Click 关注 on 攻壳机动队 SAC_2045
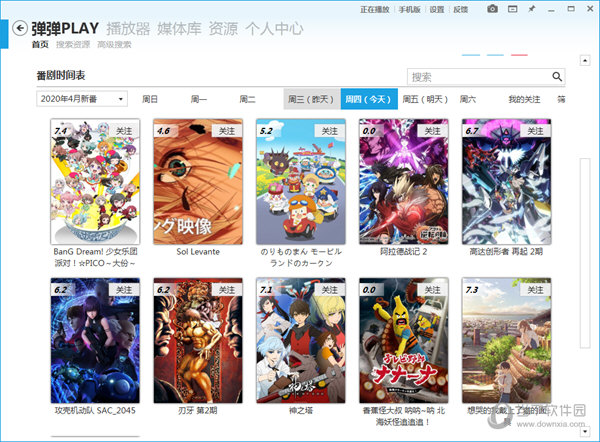This screenshot has height=442, width=600. [x=124, y=290]
